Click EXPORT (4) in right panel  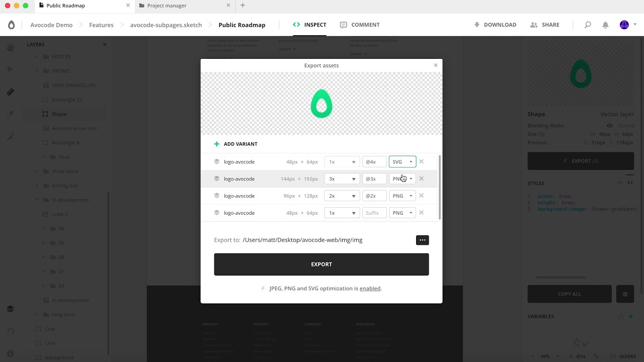pyautogui.click(x=581, y=161)
